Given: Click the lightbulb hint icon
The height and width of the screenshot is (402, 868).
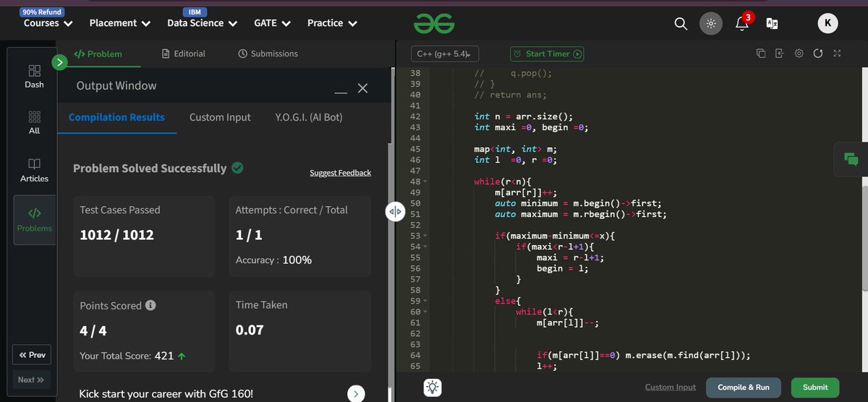Looking at the screenshot, I should (433, 387).
